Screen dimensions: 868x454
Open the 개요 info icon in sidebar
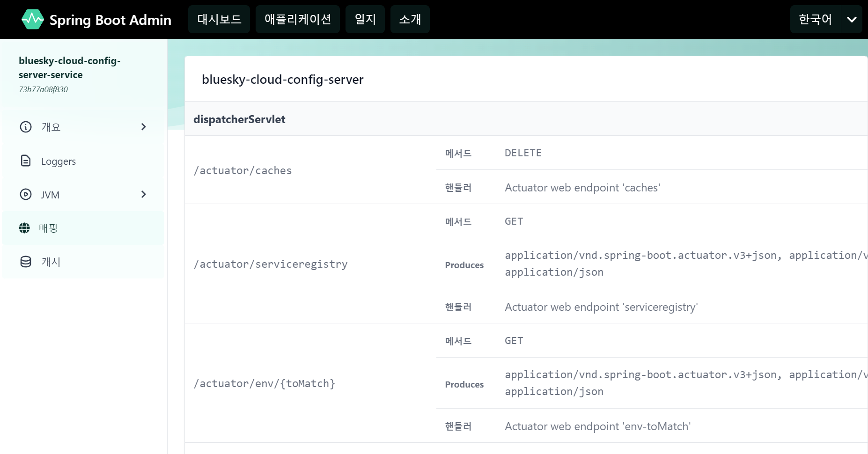tap(26, 127)
